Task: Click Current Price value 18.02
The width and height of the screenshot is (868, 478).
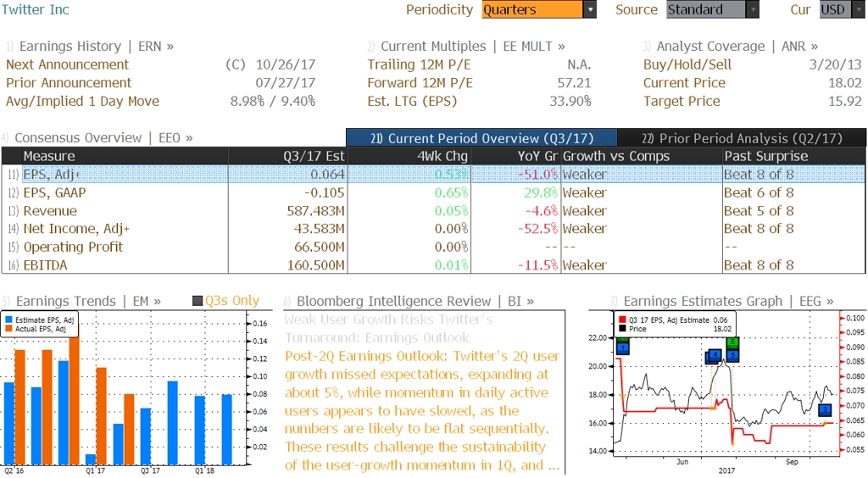Action: (845, 83)
